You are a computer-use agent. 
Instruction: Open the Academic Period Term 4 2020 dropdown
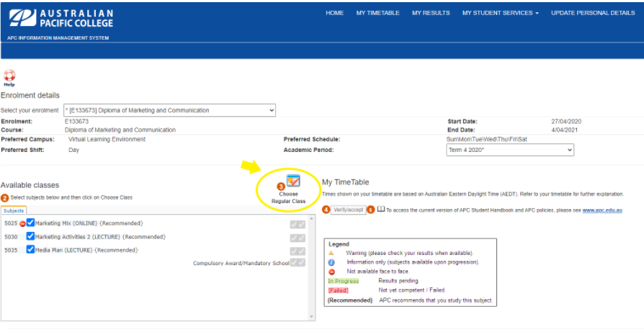pos(510,150)
